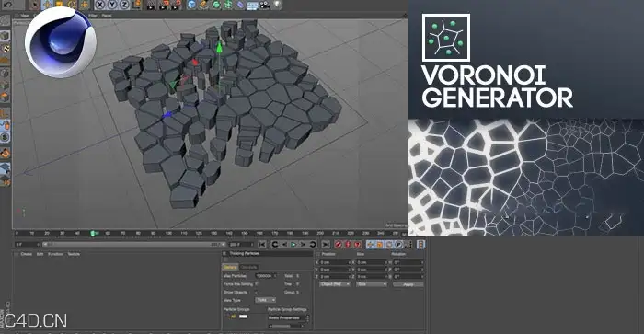
Task: Step to previous keyframe button
Action: (275, 245)
